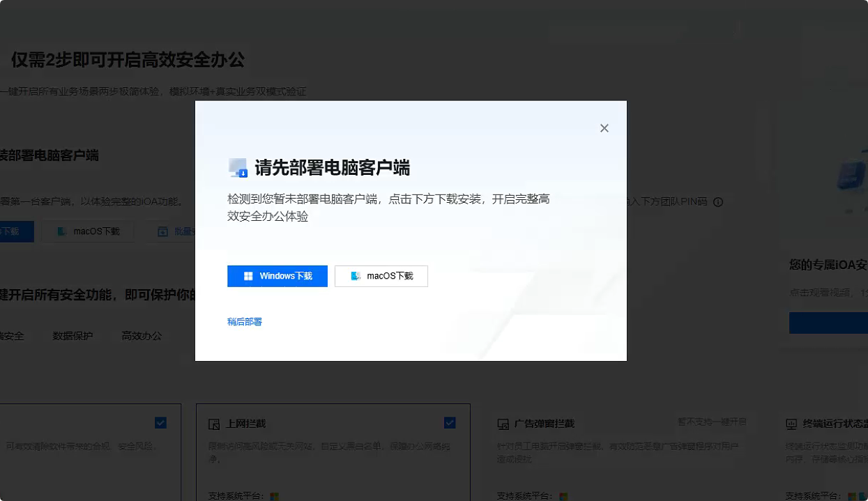Click the Windows platform icon under 广告弹窗拦截

(563, 496)
